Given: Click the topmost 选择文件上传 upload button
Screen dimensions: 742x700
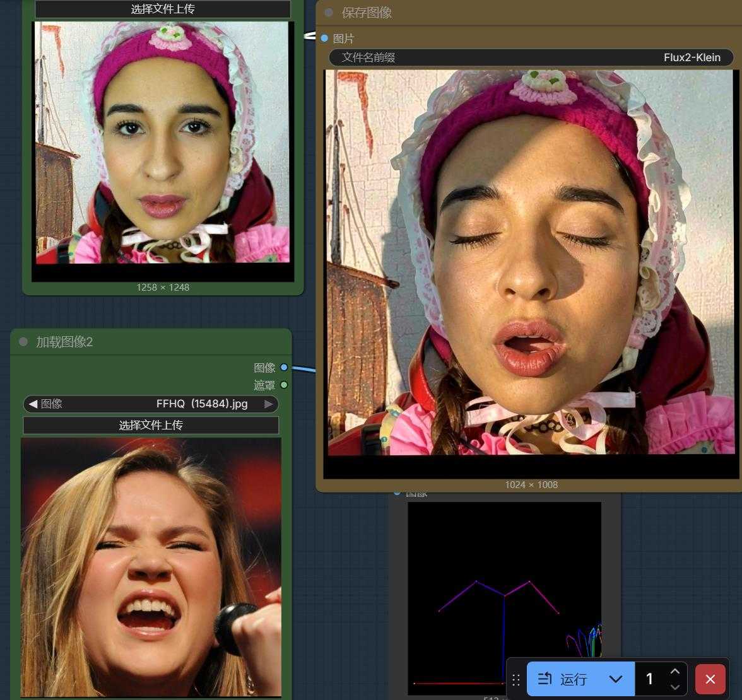Looking at the screenshot, I should click(163, 9).
